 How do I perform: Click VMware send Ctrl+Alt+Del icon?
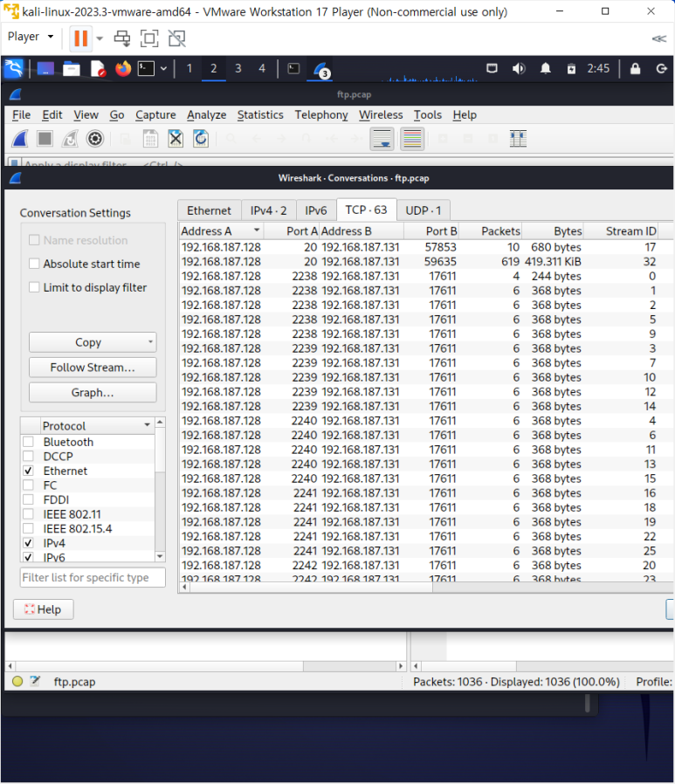pyautogui.click(x=122, y=38)
